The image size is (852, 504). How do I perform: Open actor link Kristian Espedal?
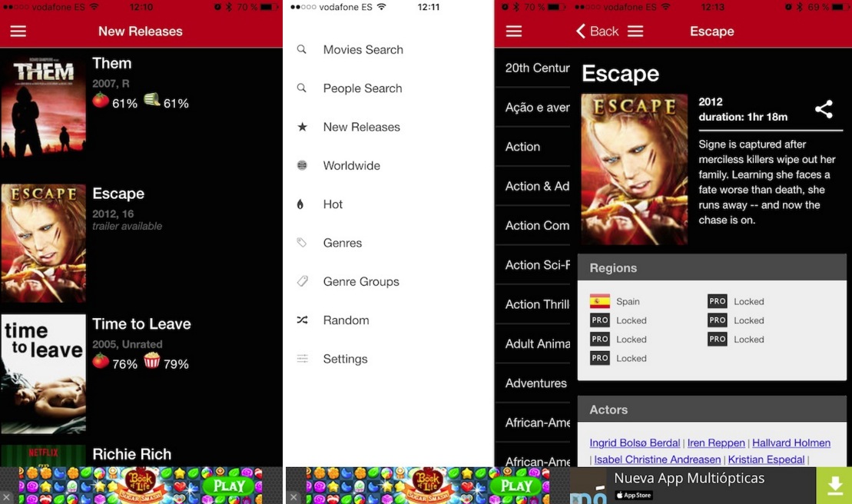pos(766,459)
